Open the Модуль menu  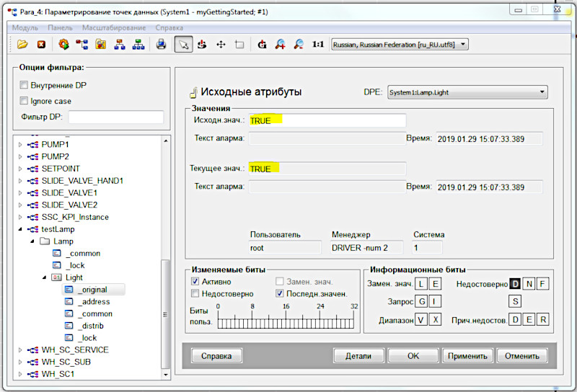25,27
